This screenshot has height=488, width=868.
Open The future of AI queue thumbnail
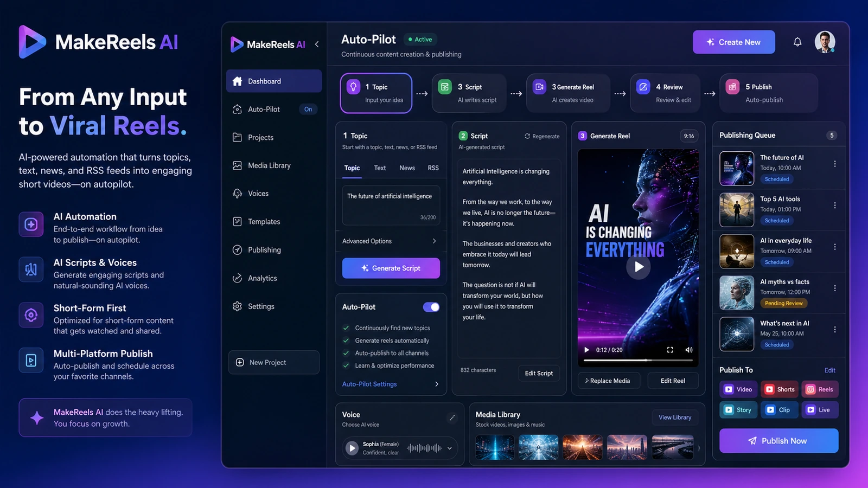click(737, 169)
